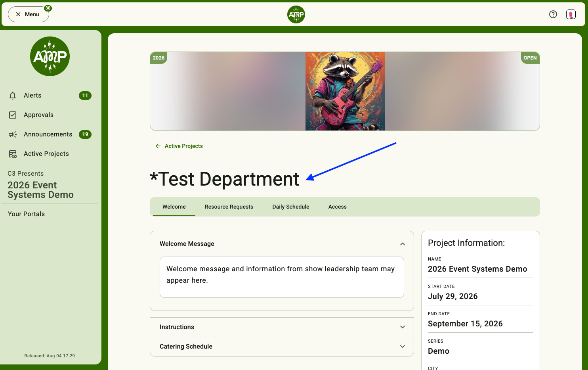Click the large AMP sidebar logo
Screen dimensions: 588x370
[50, 56]
